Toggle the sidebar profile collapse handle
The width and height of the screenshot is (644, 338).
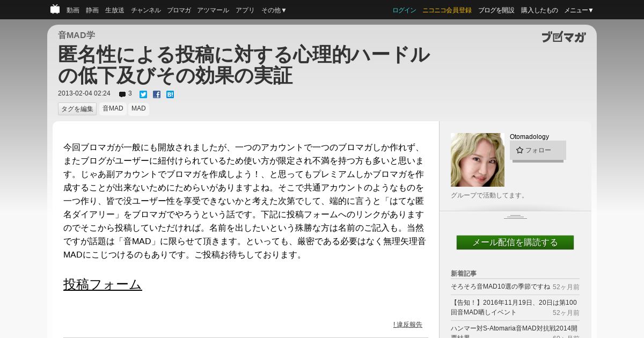click(x=515, y=216)
